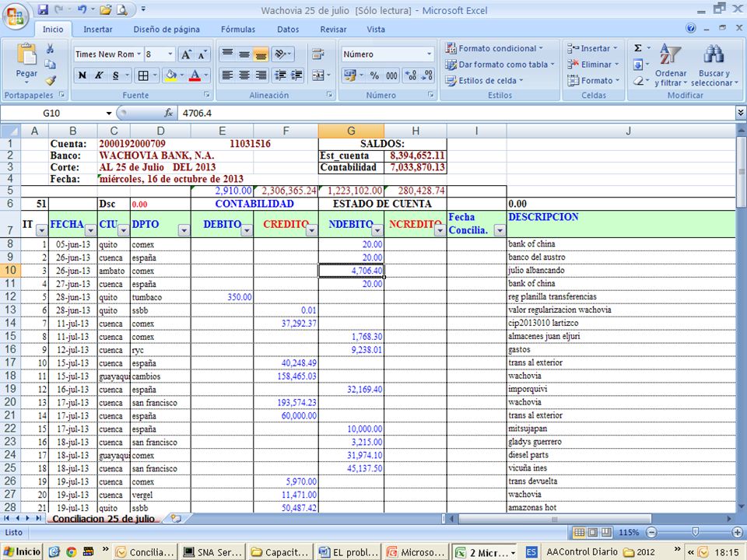The height and width of the screenshot is (560, 747).
Task: Open the Excel help question mark
Action: click(x=691, y=29)
